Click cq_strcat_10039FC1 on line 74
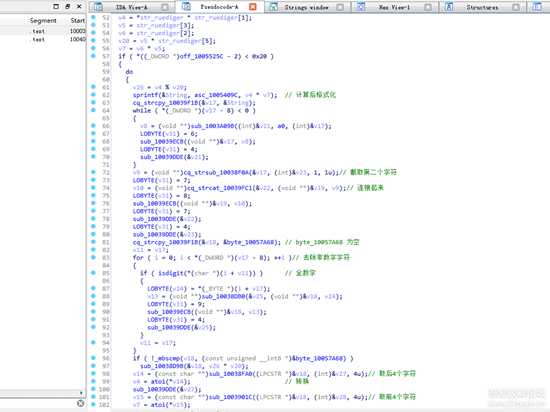The height and width of the screenshot is (412, 550). click(x=219, y=188)
